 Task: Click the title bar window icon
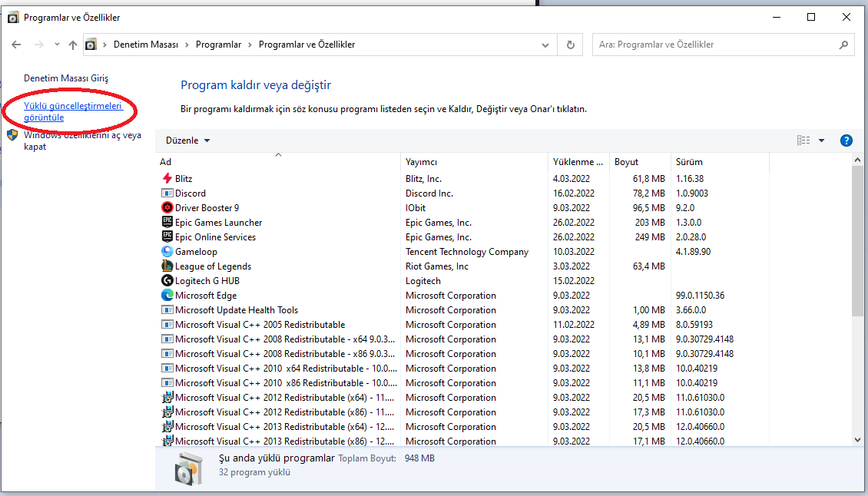pyautogui.click(x=13, y=17)
